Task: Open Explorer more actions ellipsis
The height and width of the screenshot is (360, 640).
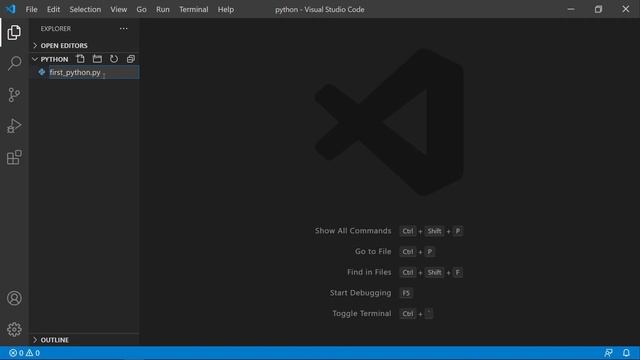Action: tap(124, 29)
